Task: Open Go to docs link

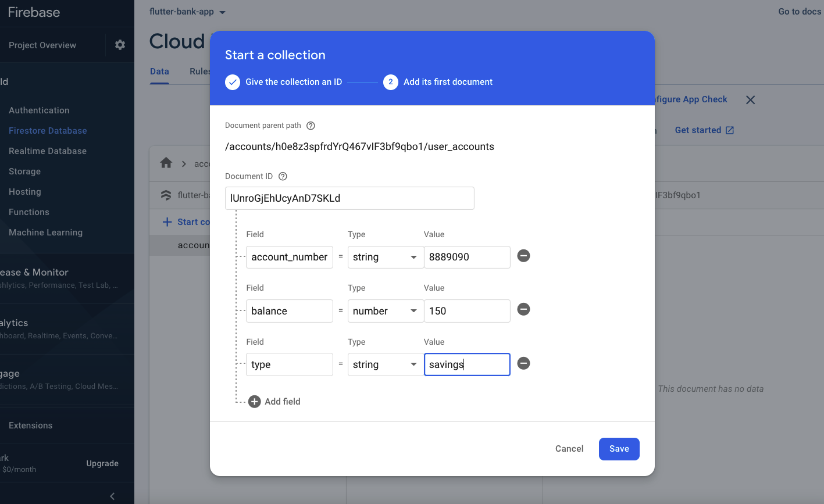Action: (800, 12)
